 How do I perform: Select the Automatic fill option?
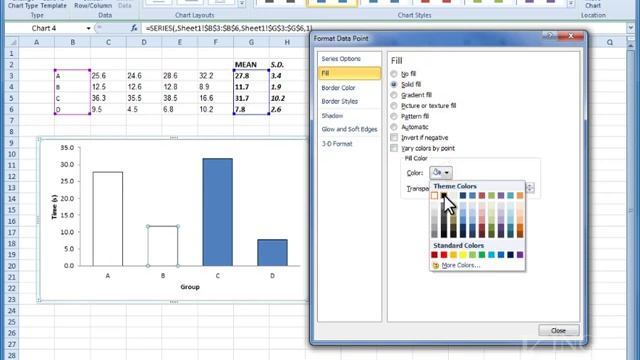394,127
